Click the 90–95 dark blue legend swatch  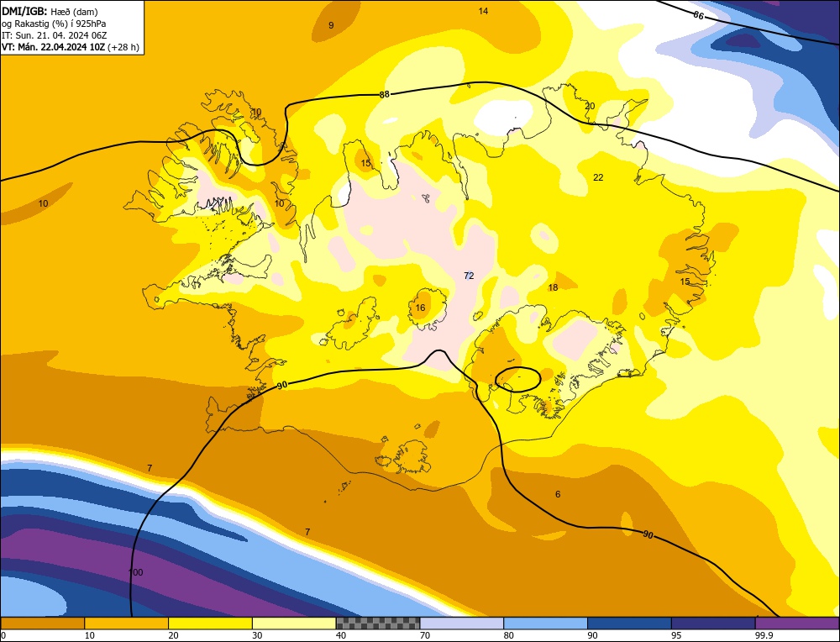[x=629, y=624]
